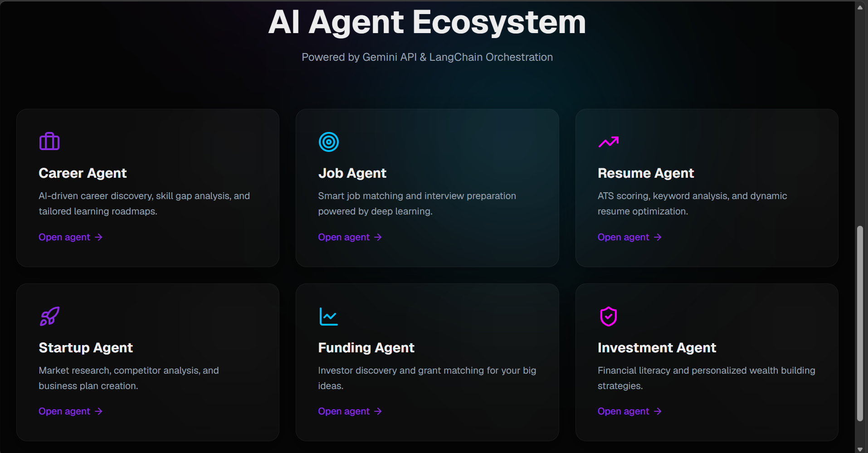
Task: Click the Career Agent briefcase icon
Action: [x=49, y=141]
